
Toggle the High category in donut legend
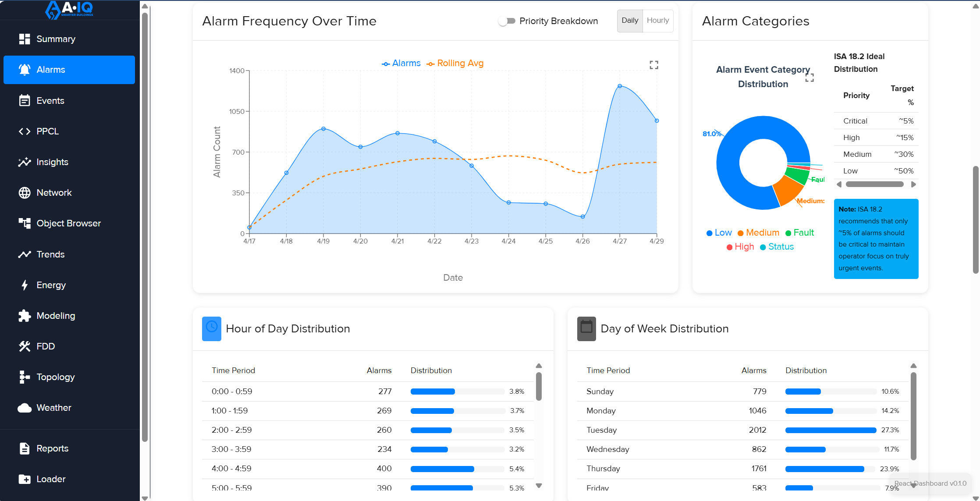coord(740,247)
